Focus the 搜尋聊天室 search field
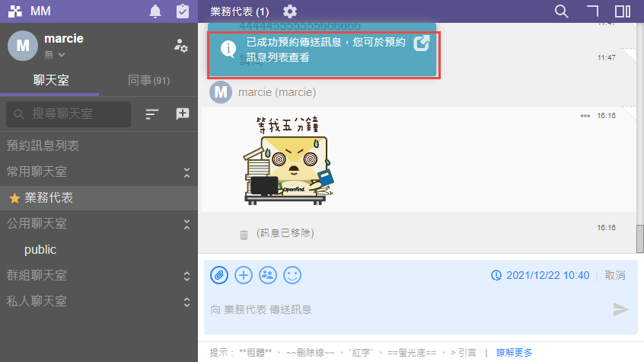644x362 pixels. tap(69, 114)
